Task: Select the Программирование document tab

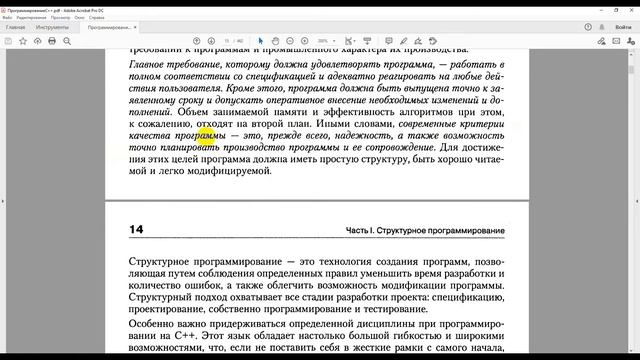Action: [x=109, y=27]
